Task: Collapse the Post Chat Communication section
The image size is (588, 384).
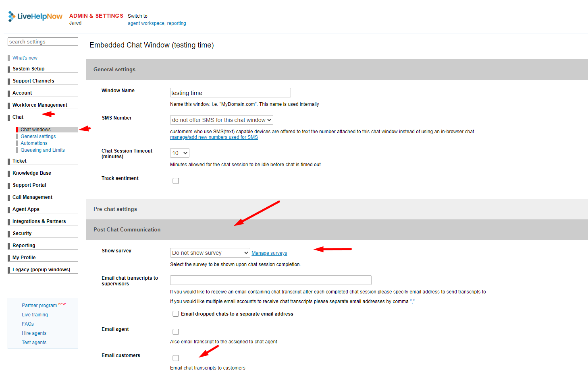Action: [x=127, y=230]
